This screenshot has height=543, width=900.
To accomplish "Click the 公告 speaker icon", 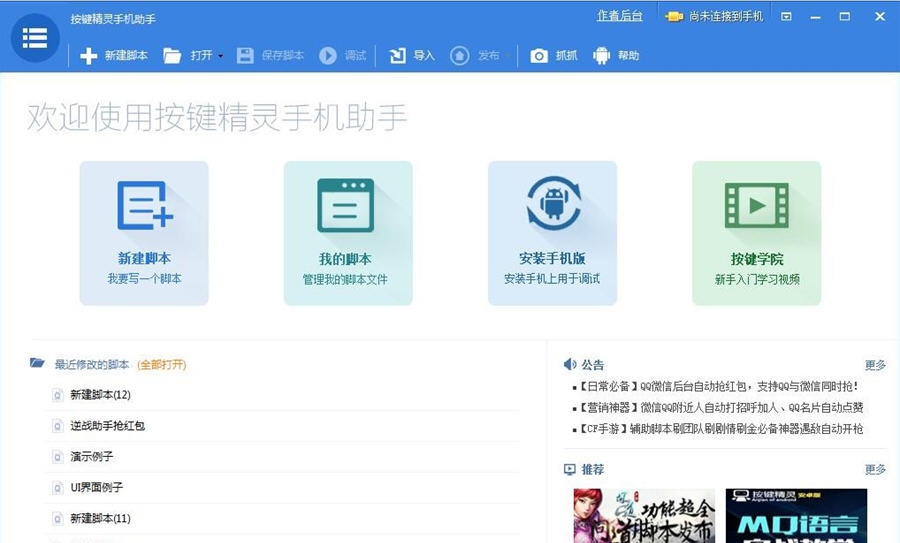I will (x=570, y=364).
